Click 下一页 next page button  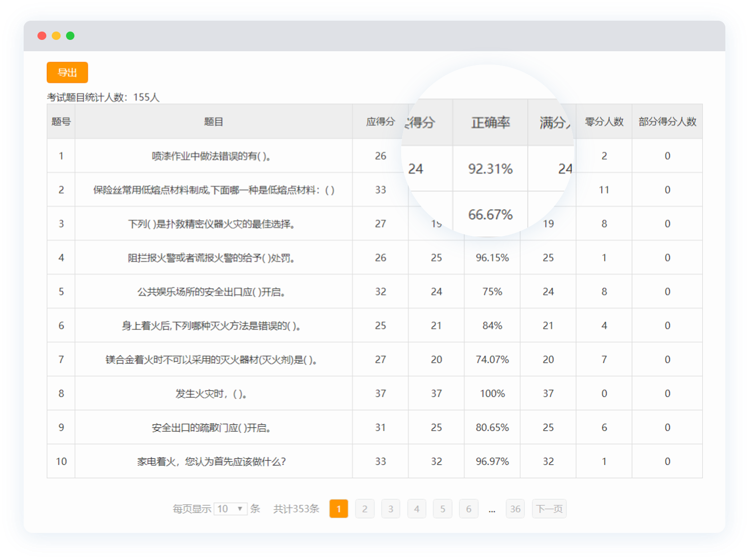[x=549, y=509]
